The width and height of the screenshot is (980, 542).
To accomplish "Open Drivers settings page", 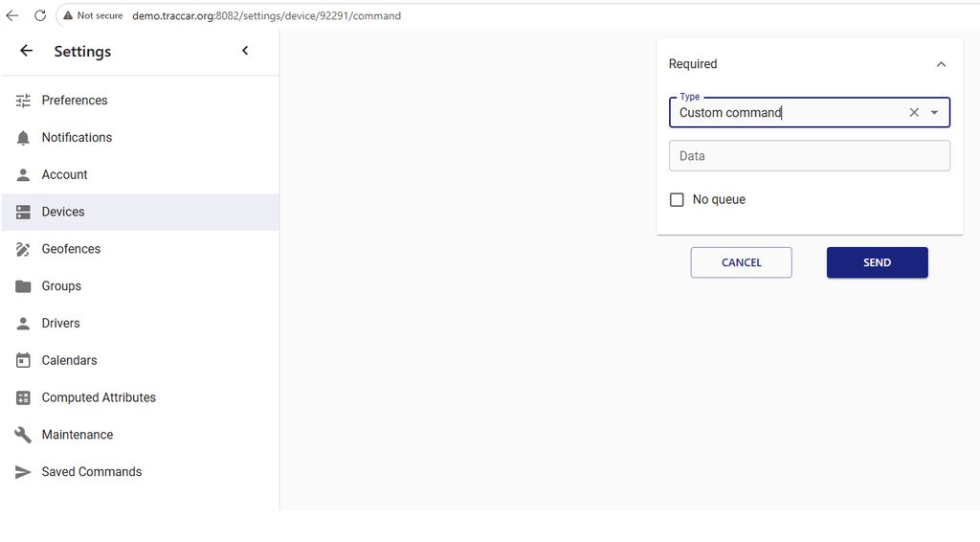I will [x=140, y=324].
